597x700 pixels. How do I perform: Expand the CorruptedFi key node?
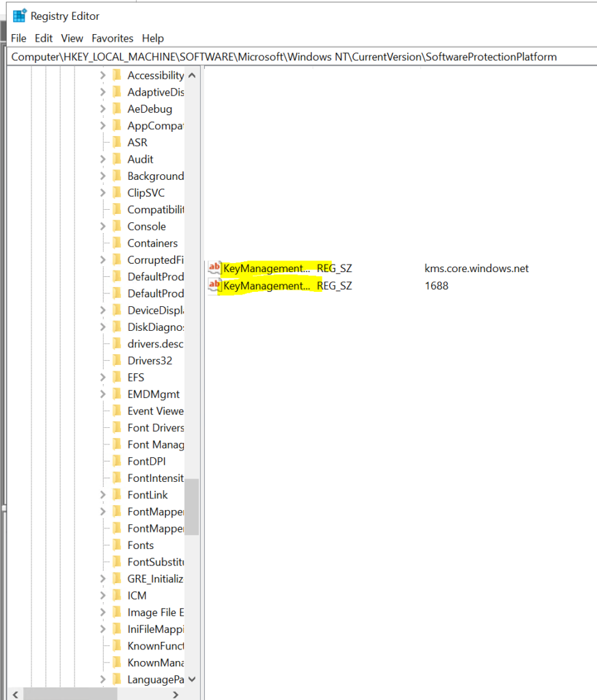coord(103,259)
